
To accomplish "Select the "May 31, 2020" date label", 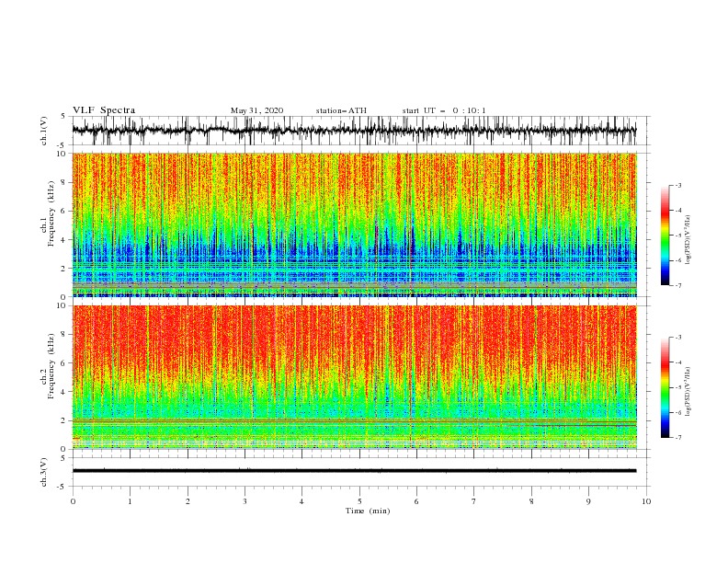I will click(256, 110).
